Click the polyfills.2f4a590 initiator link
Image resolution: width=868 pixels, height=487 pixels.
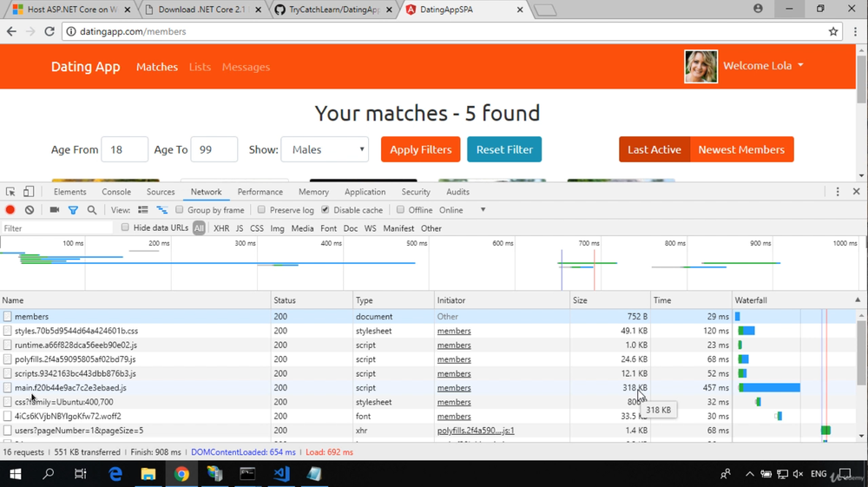pyautogui.click(x=476, y=430)
